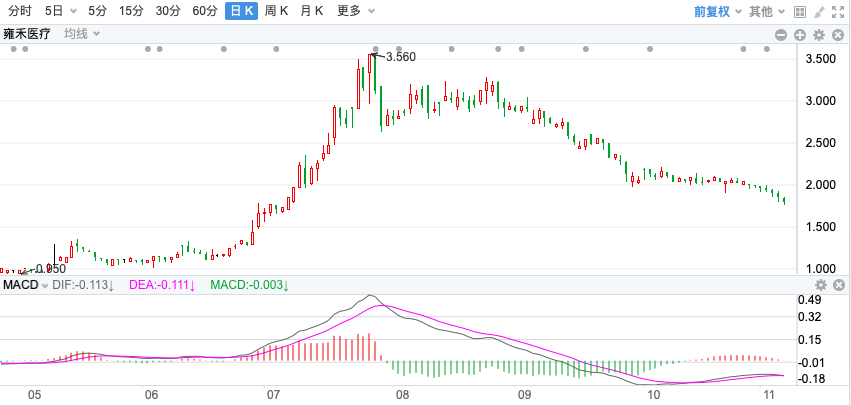Close the main chart panel with X icon
The height and width of the screenshot is (406, 851).
(x=836, y=34)
